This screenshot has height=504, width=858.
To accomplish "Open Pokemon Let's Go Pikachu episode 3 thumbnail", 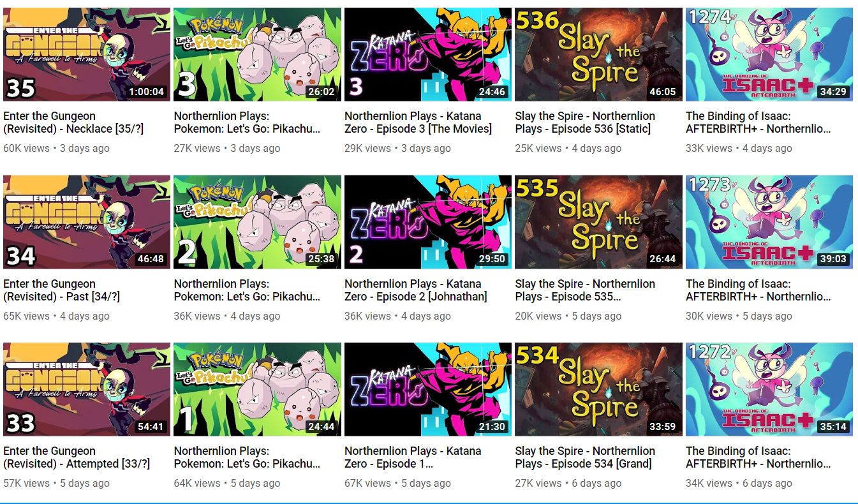I will tap(257, 54).
